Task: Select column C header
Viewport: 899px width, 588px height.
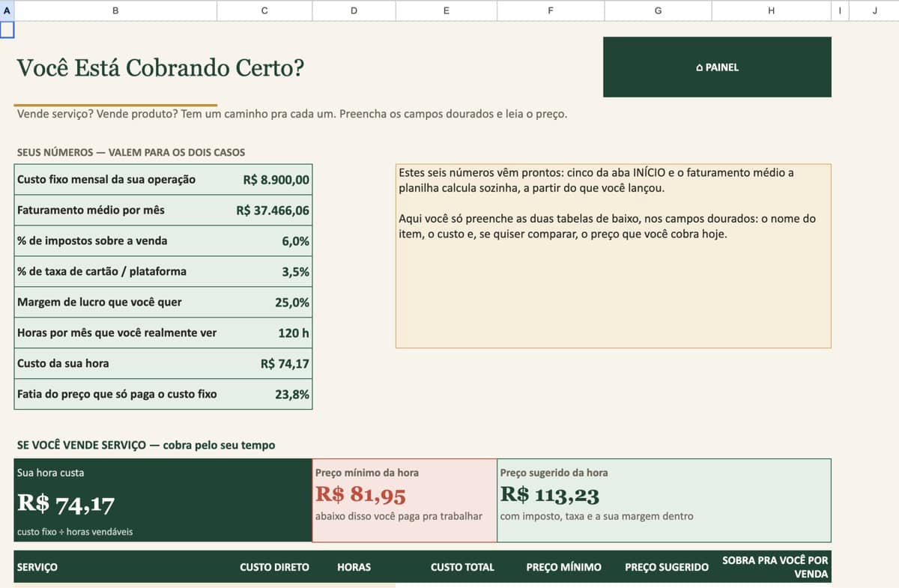Action: pos(264,10)
